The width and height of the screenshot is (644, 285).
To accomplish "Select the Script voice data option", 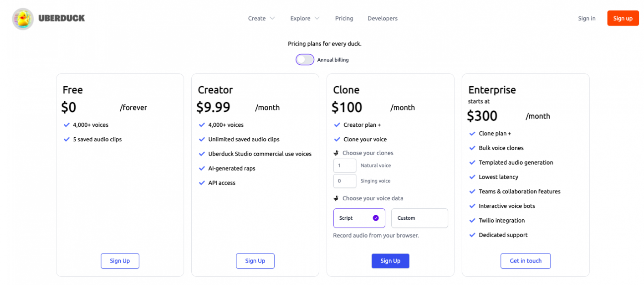I will click(x=359, y=218).
